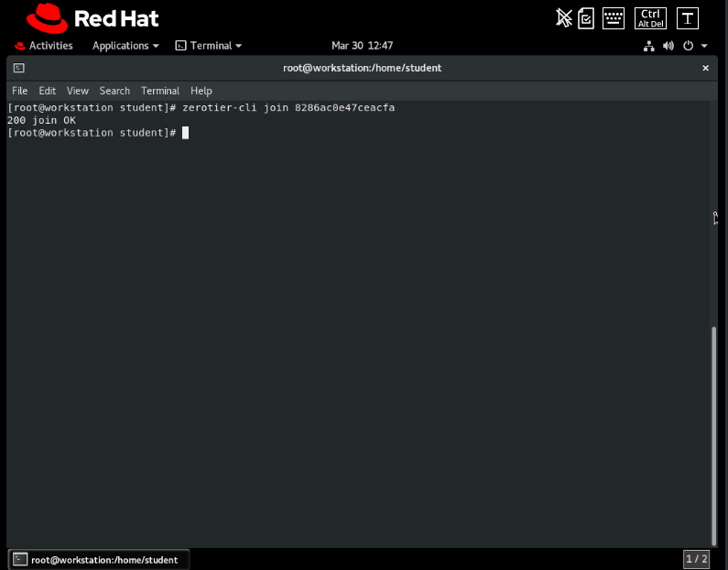728x570 pixels.
Task: Open the Edit menu
Action: [48, 91]
